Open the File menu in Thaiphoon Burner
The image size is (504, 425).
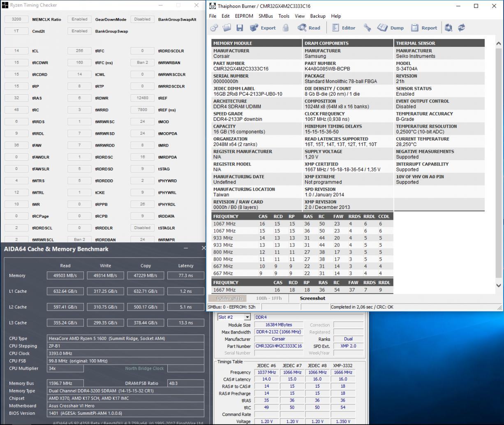point(213,16)
